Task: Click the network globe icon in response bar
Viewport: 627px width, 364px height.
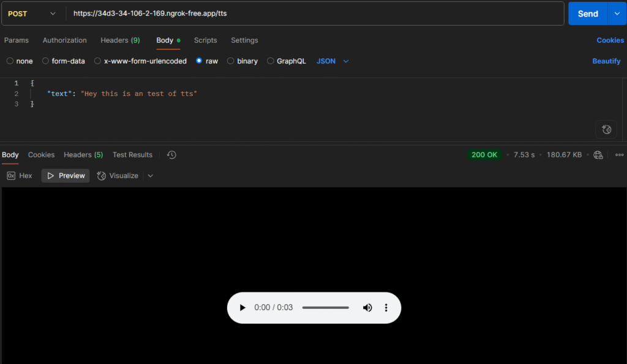Action: click(x=598, y=155)
